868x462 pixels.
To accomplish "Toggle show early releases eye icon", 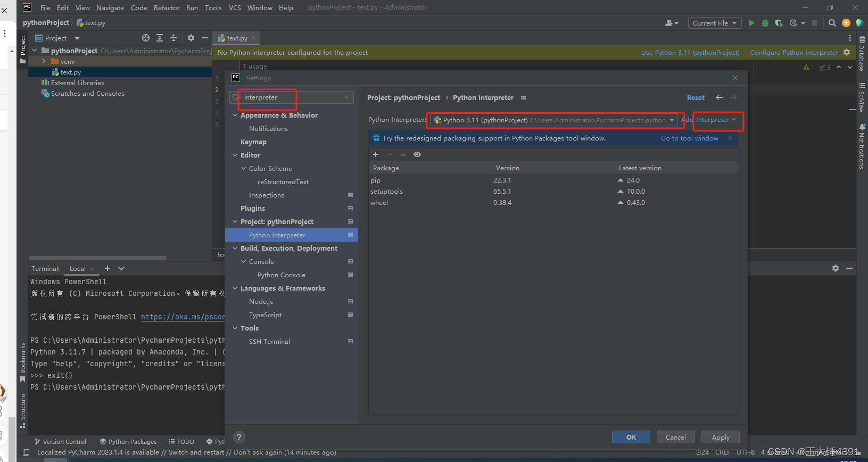I will point(417,154).
